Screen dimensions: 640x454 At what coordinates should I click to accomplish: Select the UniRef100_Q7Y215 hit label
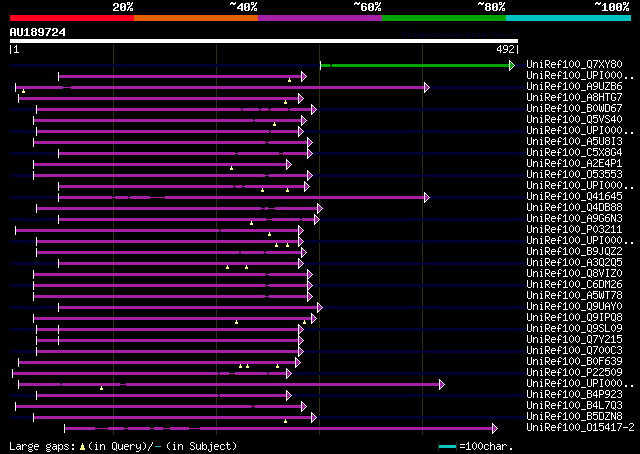pyautogui.click(x=574, y=339)
